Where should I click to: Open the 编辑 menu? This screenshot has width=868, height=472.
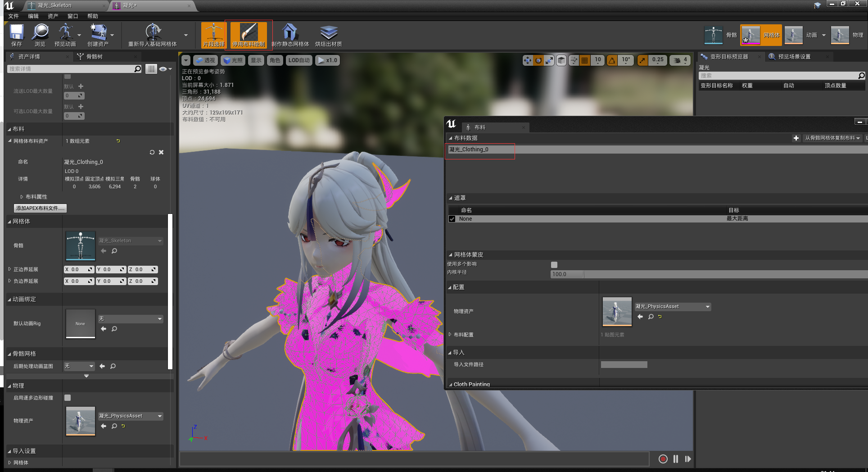coord(33,16)
